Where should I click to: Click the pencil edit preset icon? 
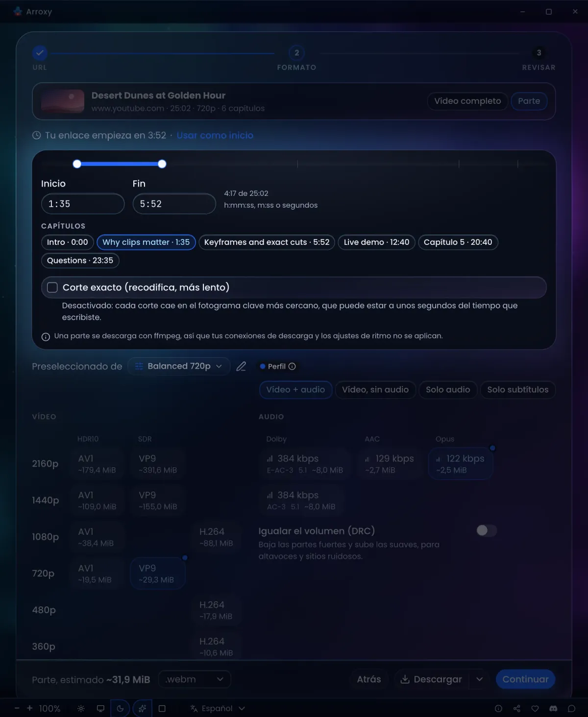[x=241, y=366]
